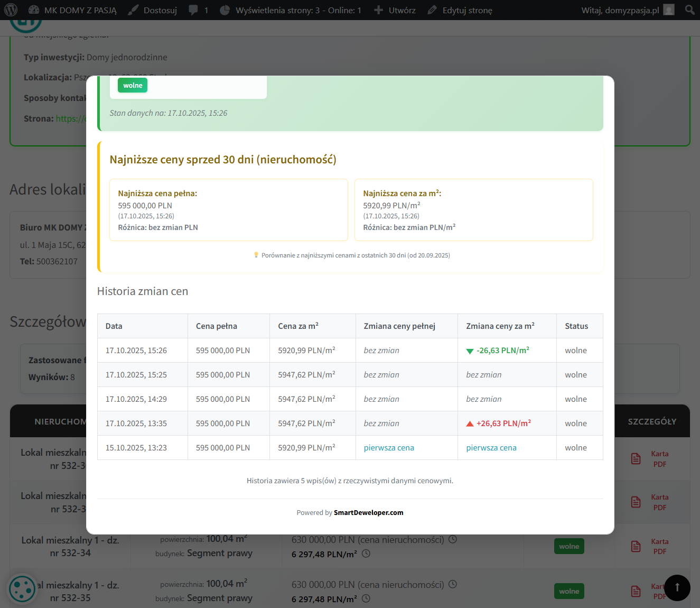Click the pierwsza cena link in Zmiana ceny pełnej
Image resolution: width=700 pixels, height=608 pixels.
[x=389, y=448]
